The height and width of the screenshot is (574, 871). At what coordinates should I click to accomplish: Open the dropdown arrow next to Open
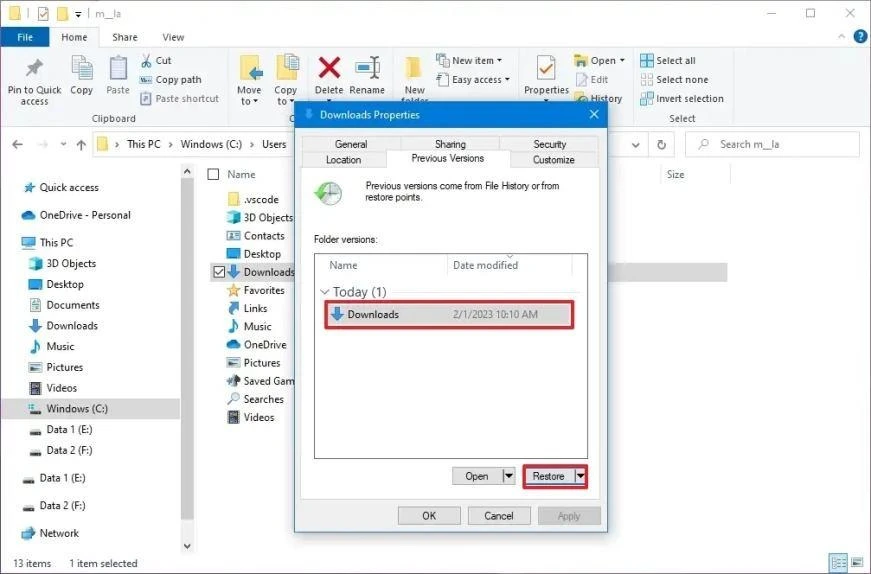pyautogui.click(x=508, y=476)
